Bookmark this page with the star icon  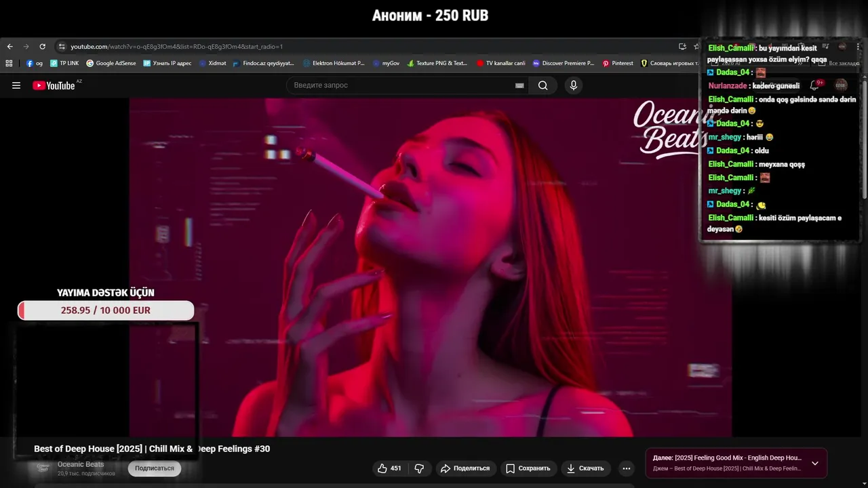click(696, 47)
